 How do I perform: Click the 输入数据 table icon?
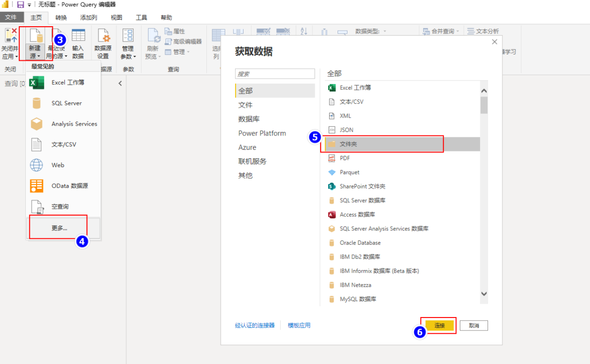78,35
